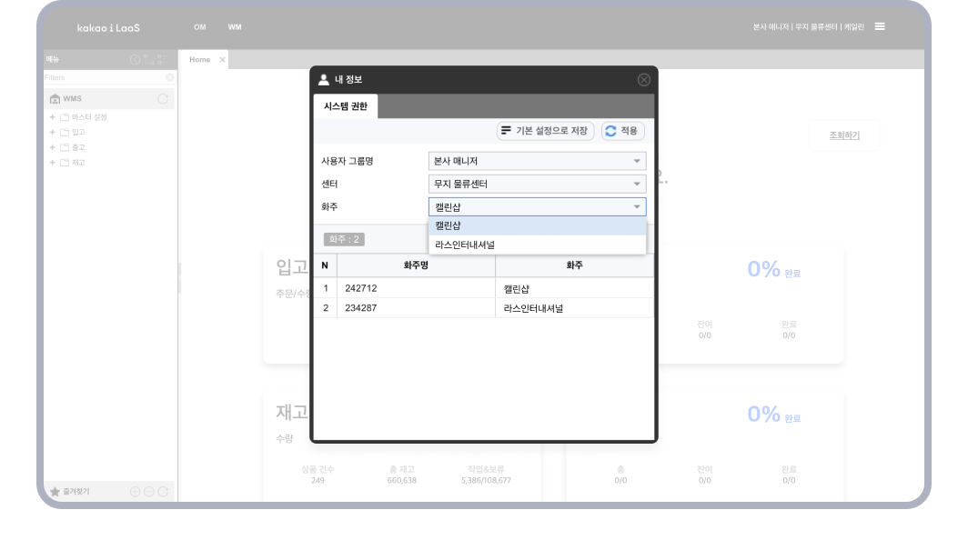Click the 즐겨찾기 star icon

(x=55, y=492)
